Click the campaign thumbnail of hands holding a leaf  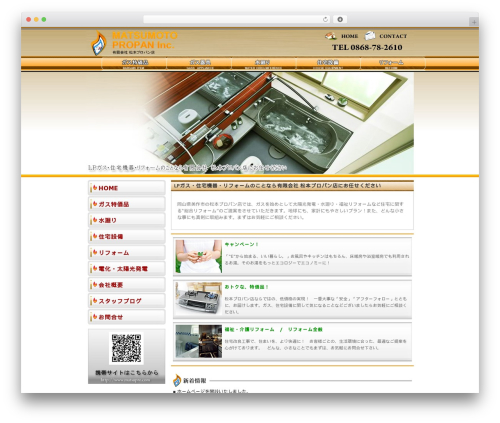[x=199, y=256]
